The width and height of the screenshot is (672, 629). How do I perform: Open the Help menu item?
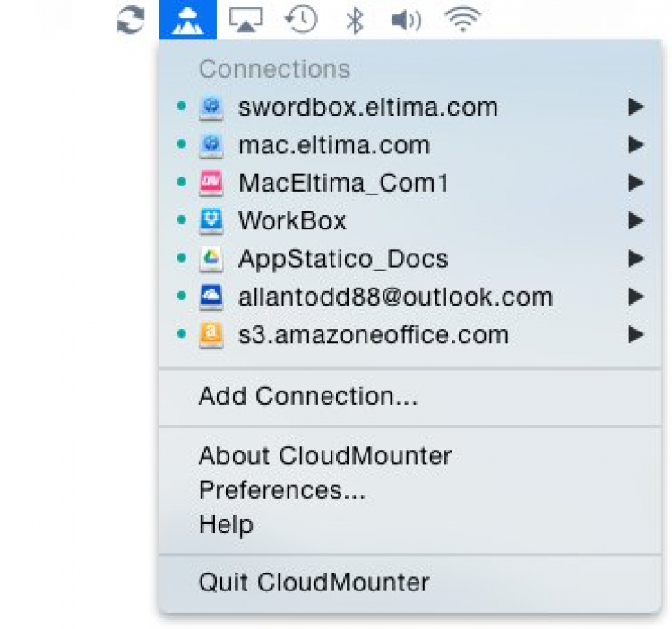pos(410,524)
